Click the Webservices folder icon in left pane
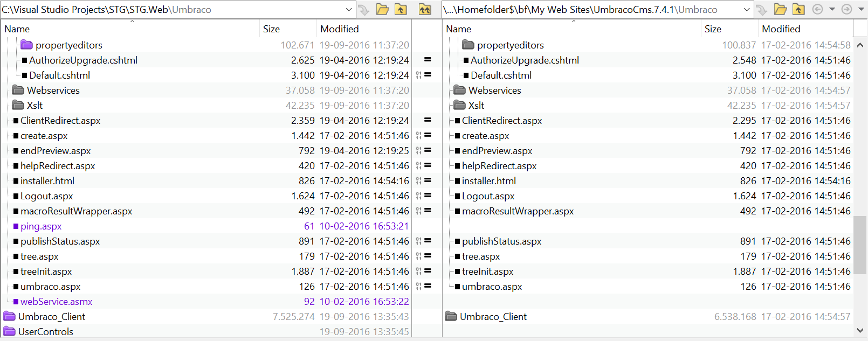This screenshot has width=868, height=341. [x=18, y=90]
